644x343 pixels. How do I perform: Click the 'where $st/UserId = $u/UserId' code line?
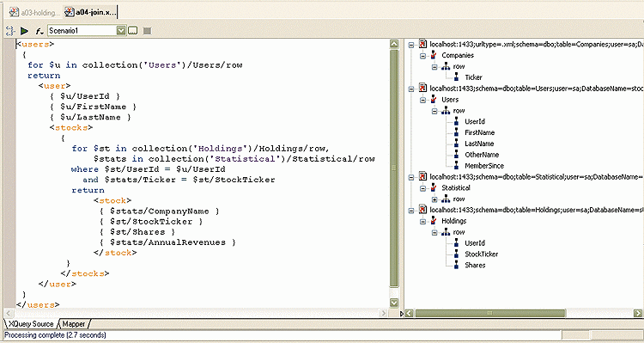click(149, 169)
